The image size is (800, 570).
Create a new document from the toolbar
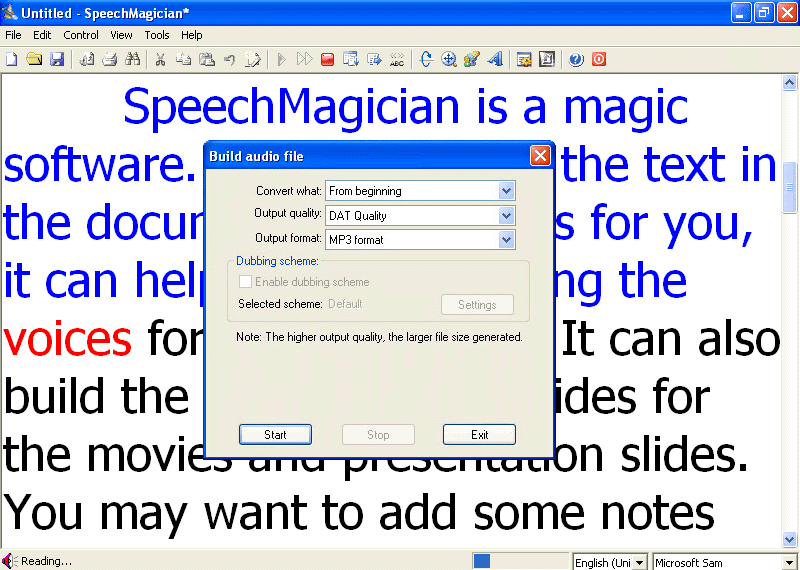tap(11, 59)
